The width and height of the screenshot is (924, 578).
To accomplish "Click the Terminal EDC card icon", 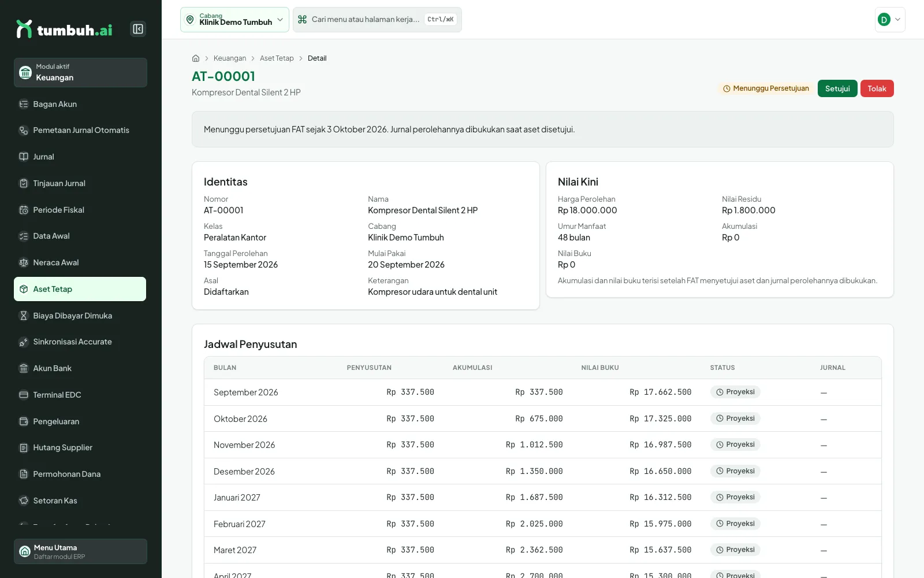I will pyautogui.click(x=24, y=395).
